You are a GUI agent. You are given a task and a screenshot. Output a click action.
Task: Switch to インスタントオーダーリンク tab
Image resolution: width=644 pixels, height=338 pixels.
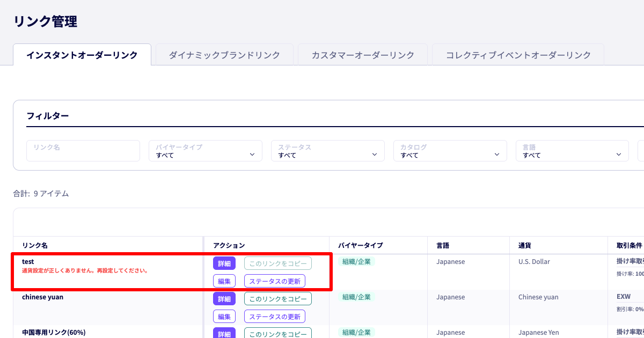point(82,55)
